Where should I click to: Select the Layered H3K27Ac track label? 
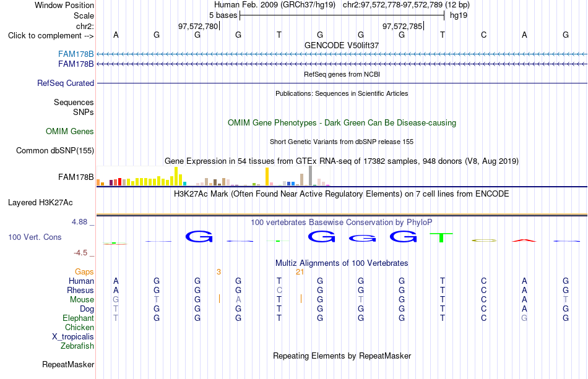click(40, 203)
